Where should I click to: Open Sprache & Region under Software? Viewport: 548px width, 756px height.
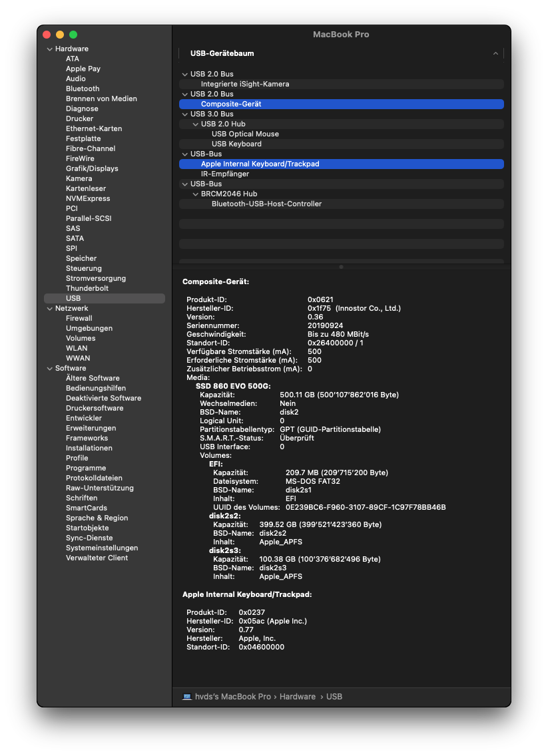click(97, 518)
